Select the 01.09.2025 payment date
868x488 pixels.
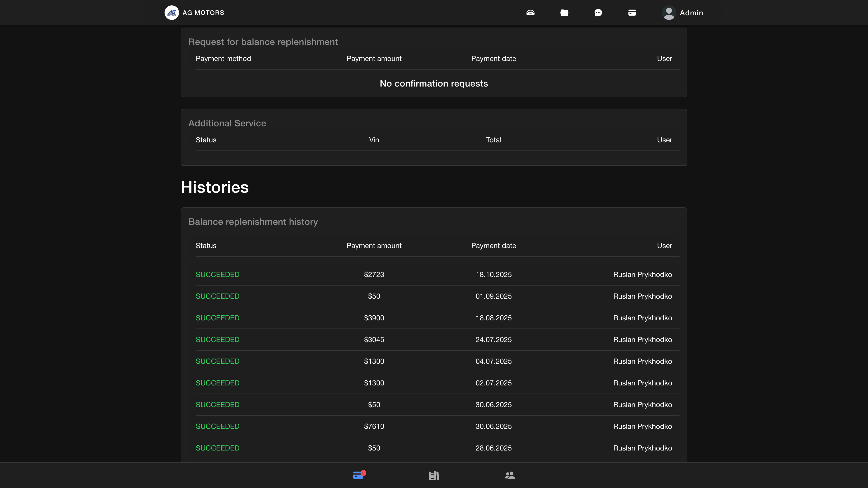click(x=494, y=296)
